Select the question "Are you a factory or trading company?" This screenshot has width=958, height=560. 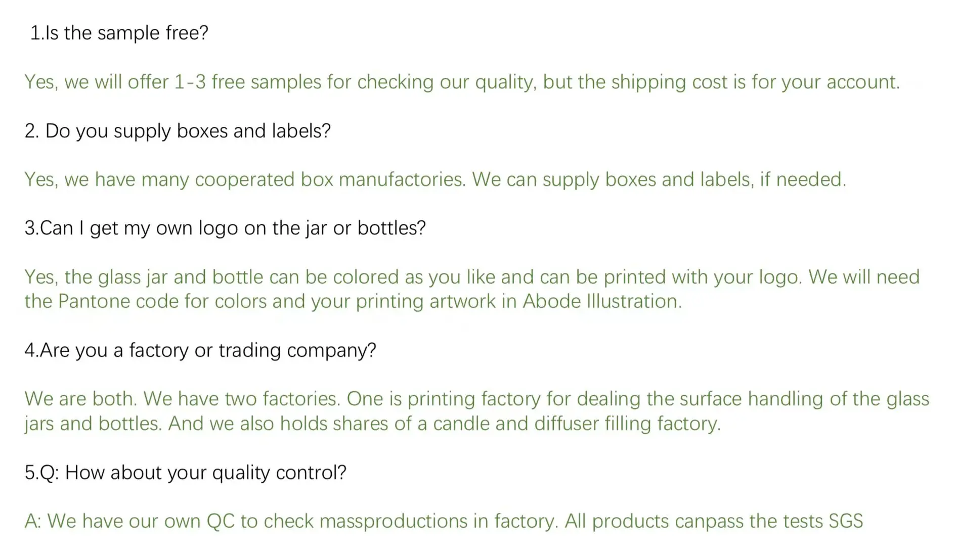coord(200,350)
